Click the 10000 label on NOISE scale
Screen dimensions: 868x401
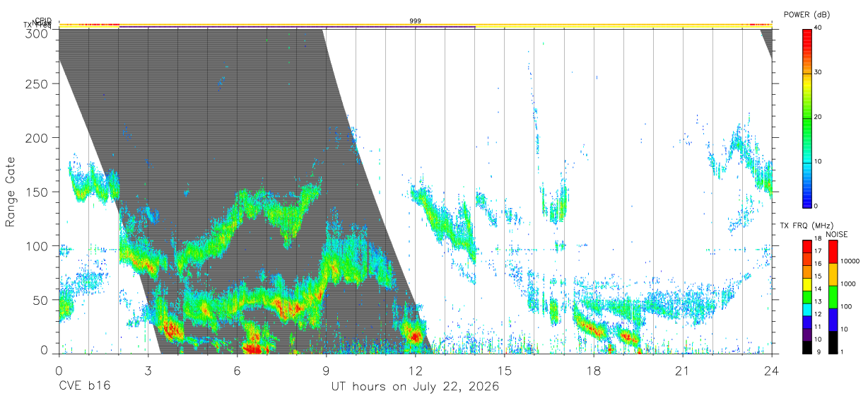[x=850, y=261]
